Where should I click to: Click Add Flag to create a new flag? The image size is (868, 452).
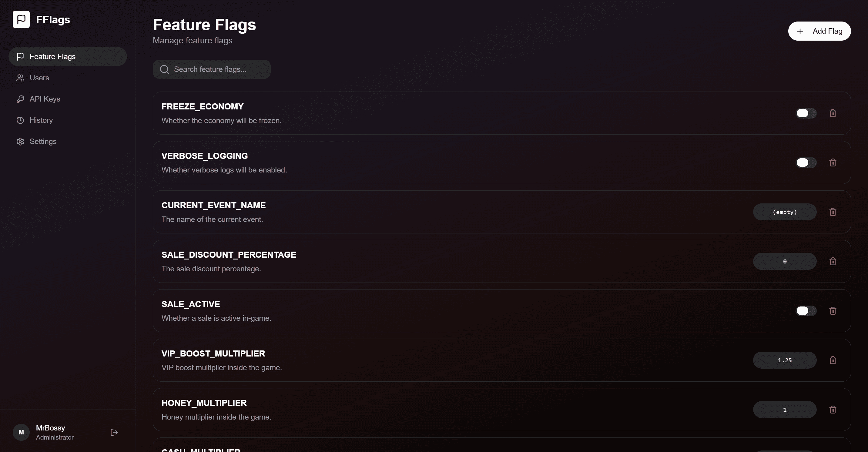click(x=819, y=31)
